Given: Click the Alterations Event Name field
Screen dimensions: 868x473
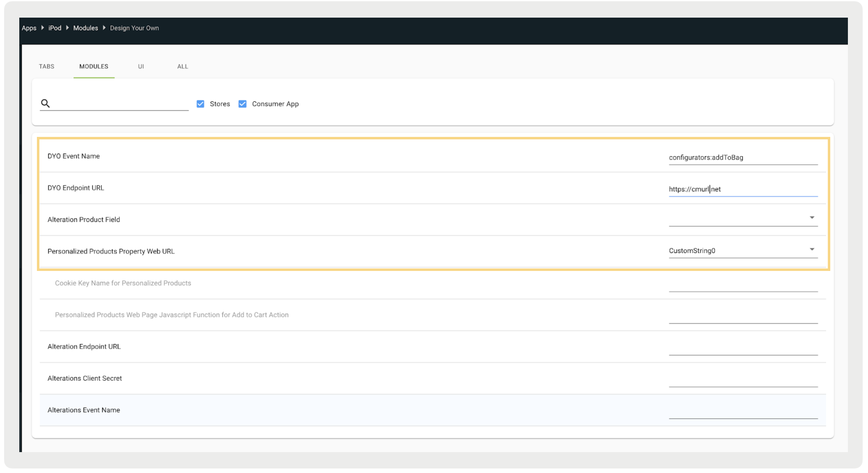Looking at the screenshot, I should pyautogui.click(x=743, y=411).
